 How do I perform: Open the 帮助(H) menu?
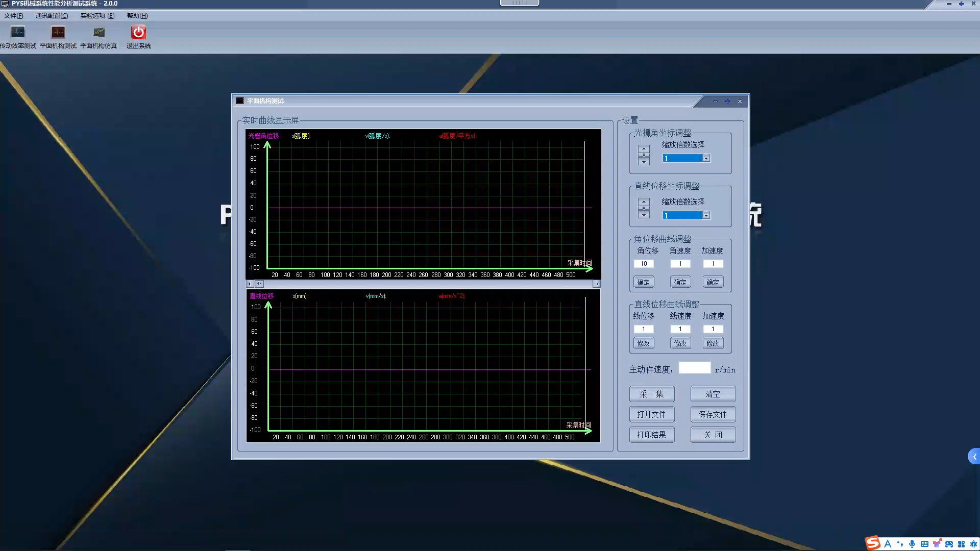[x=137, y=16]
